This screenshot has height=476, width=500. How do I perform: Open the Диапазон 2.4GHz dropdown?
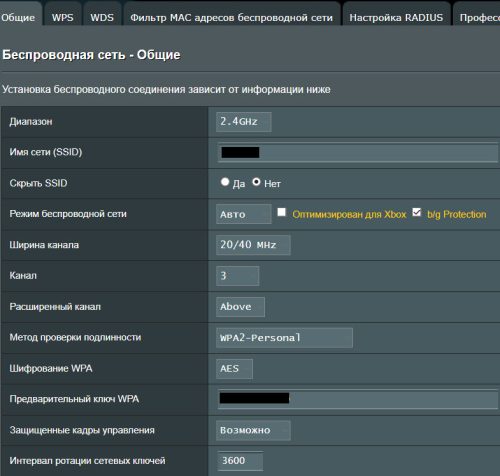(244, 122)
